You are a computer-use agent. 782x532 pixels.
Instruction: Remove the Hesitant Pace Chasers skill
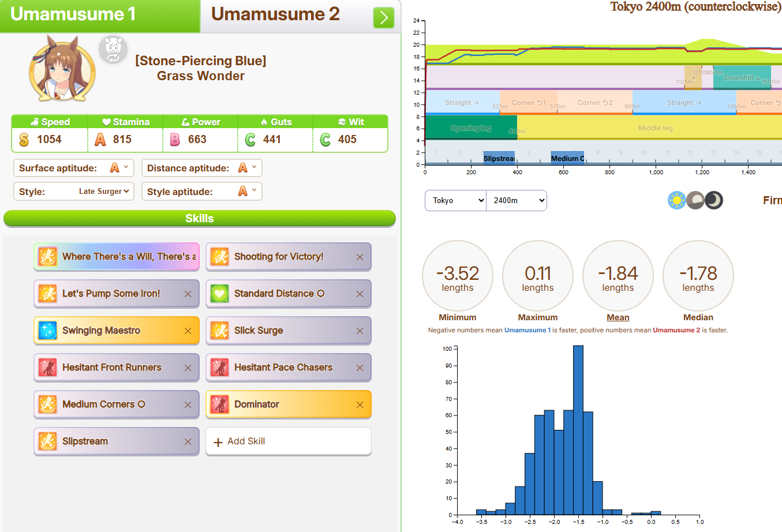360,368
